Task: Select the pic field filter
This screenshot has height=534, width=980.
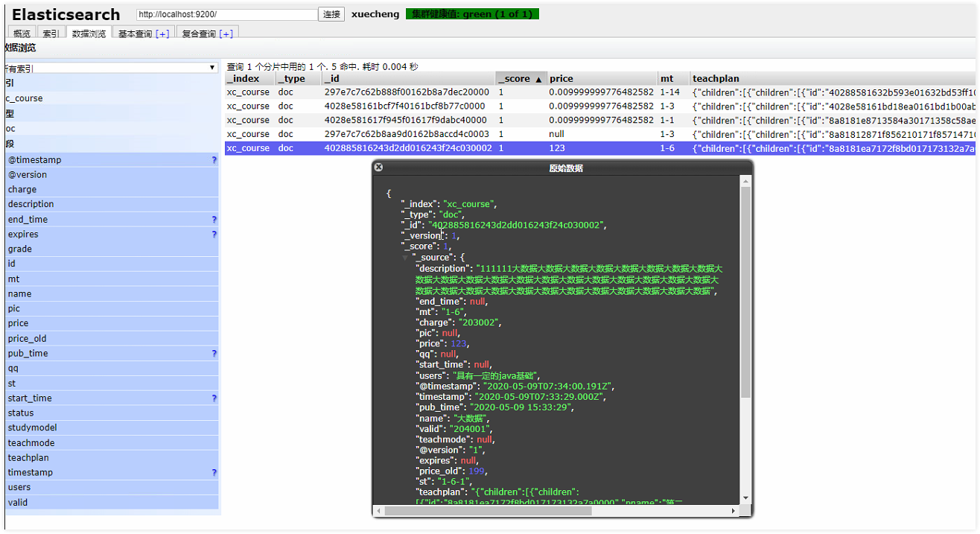Action: [112, 309]
